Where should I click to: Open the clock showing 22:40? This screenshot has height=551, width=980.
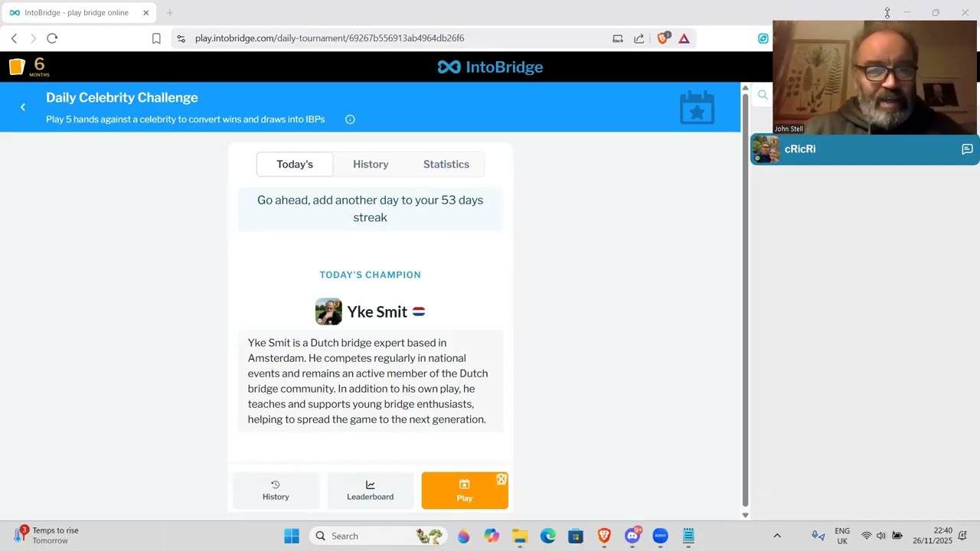pyautogui.click(x=933, y=536)
